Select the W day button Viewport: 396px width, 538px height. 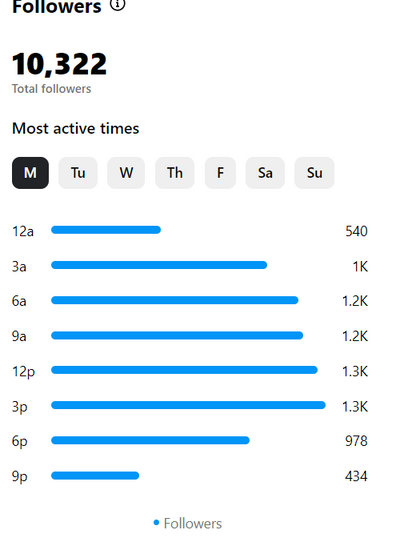tap(126, 173)
